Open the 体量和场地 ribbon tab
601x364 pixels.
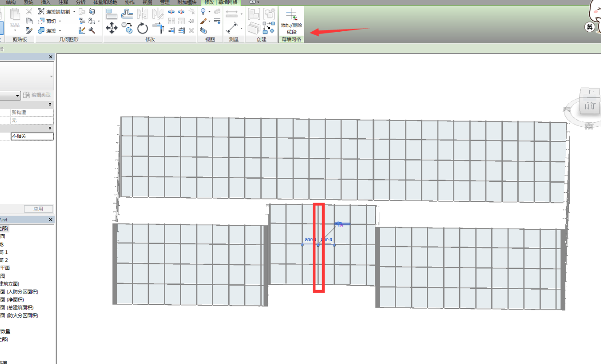point(105,2)
